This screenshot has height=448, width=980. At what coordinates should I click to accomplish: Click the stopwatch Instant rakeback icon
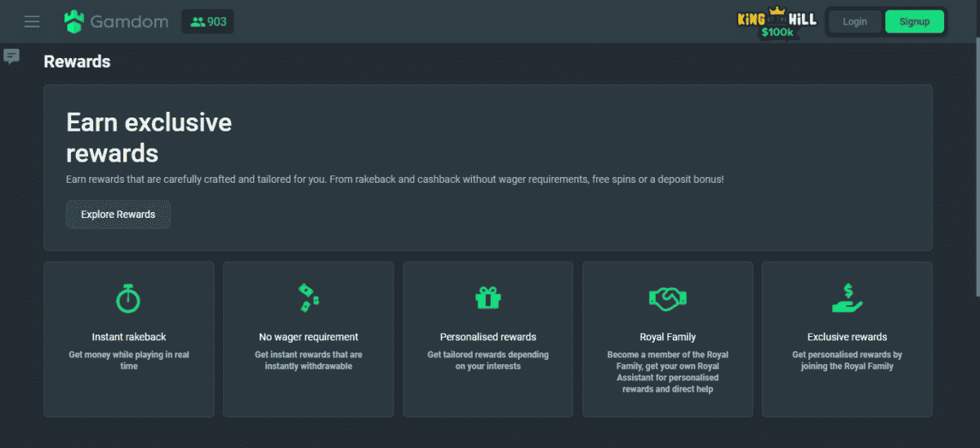pos(128,298)
